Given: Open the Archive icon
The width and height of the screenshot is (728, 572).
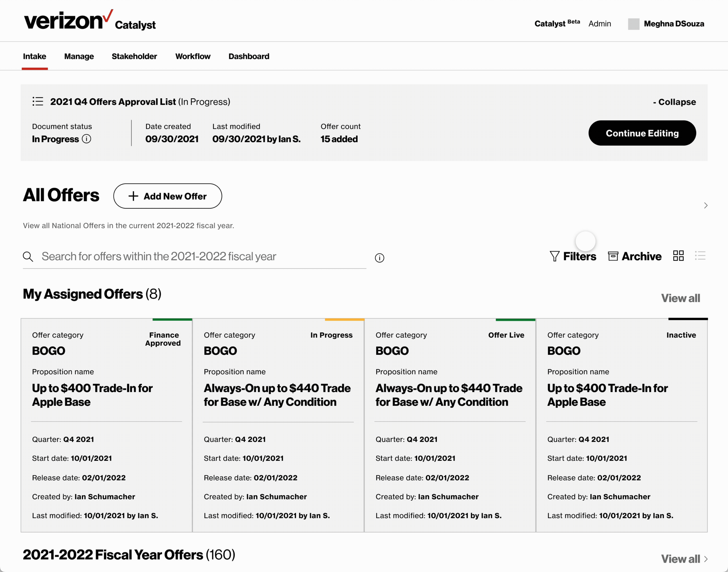Looking at the screenshot, I should tap(613, 256).
